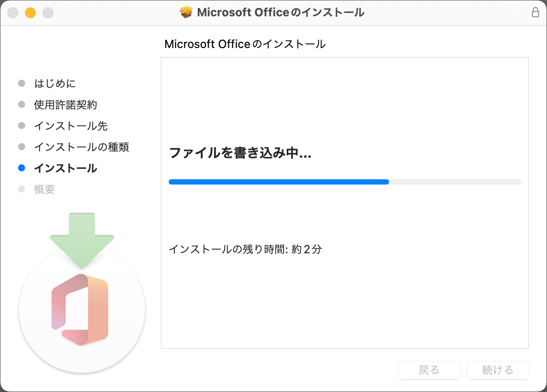This screenshot has width=547, height=392.
Task: Select the 概要 step in sidebar
Action: [44, 189]
